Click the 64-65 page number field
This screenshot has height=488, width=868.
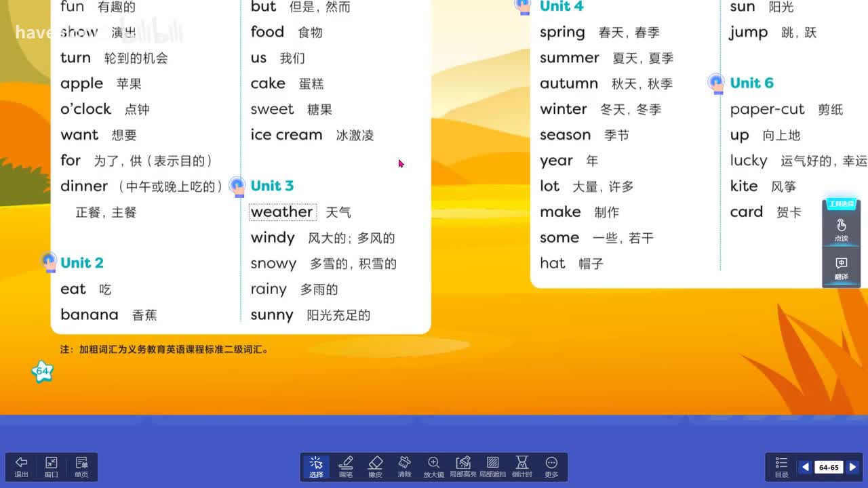click(829, 467)
